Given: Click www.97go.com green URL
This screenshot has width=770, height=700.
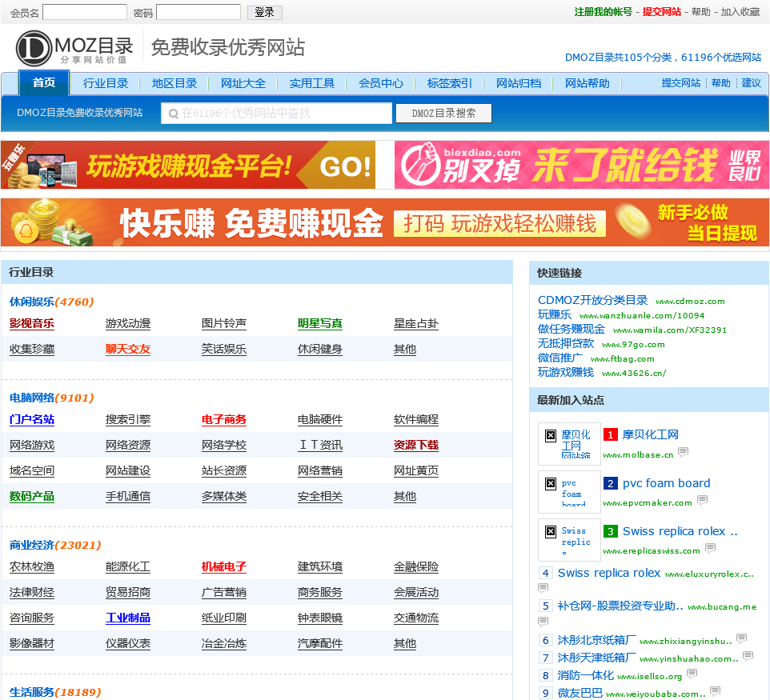Looking at the screenshot, I should [633, 345].
